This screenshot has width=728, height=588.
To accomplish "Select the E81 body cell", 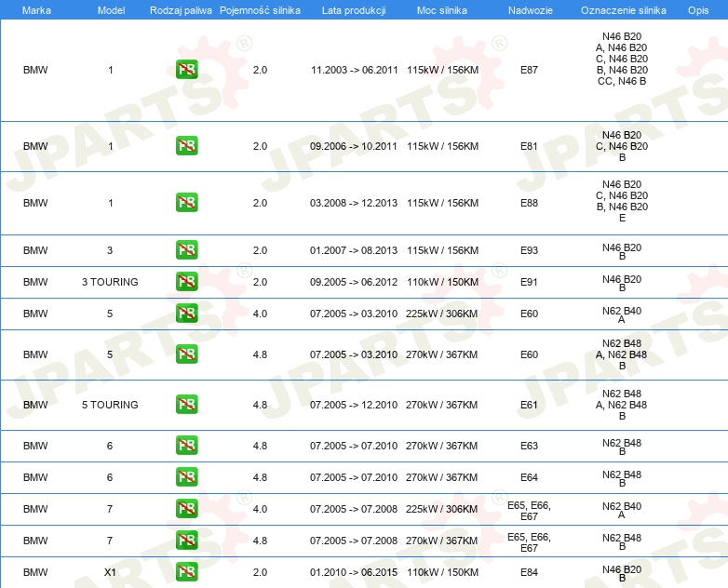I will point(529,146).
